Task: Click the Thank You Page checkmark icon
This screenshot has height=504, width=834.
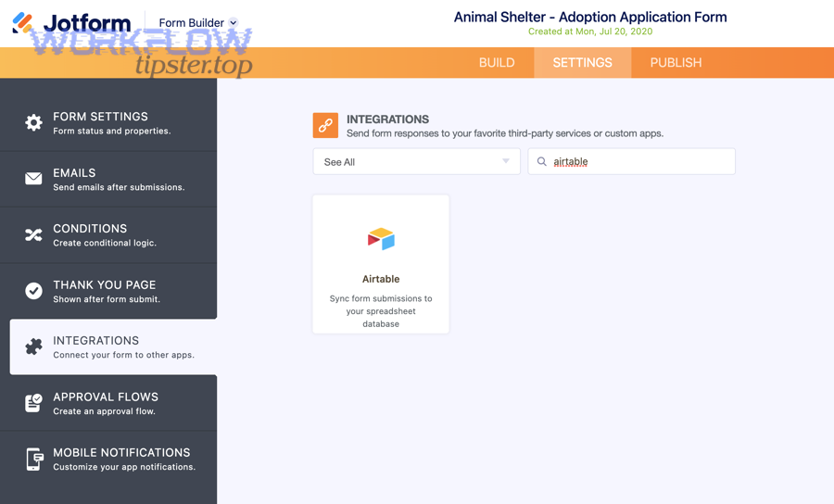Action: pos(33,291)
